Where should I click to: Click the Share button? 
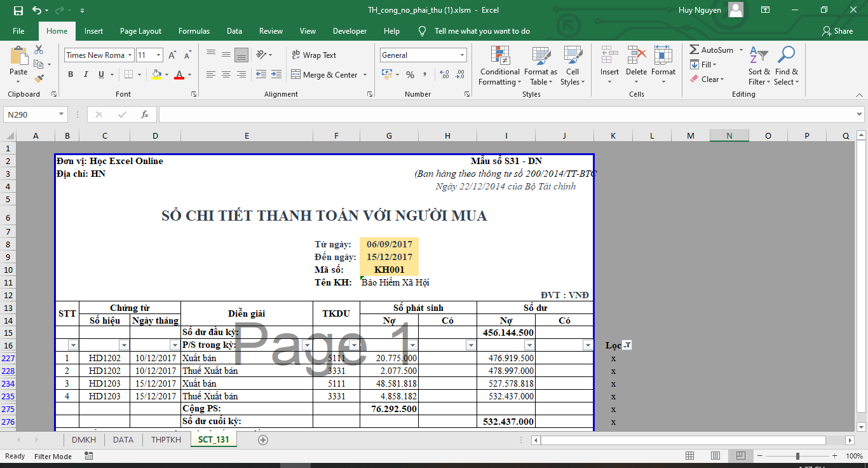[837, 31]
